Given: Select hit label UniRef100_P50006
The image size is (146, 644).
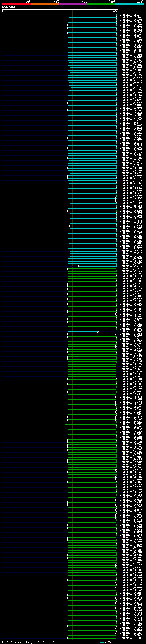Looking at the screenshot, I should (x=131, y=173).
